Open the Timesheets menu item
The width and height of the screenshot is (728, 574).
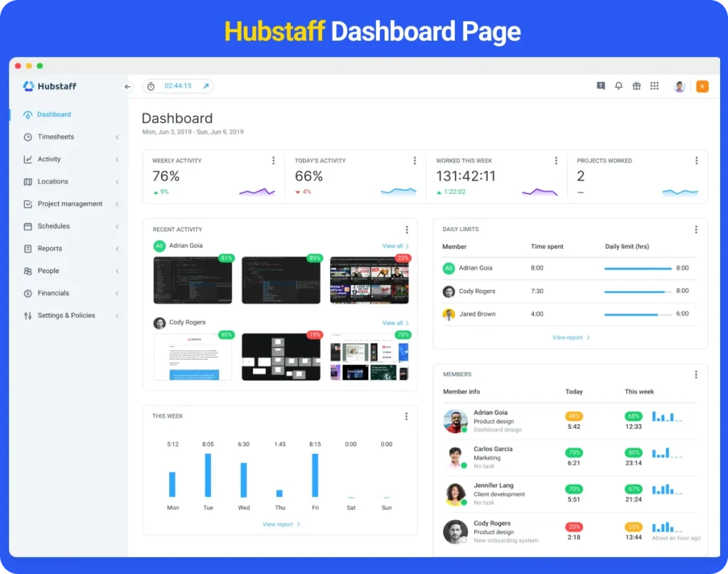[x=55, y=137]
